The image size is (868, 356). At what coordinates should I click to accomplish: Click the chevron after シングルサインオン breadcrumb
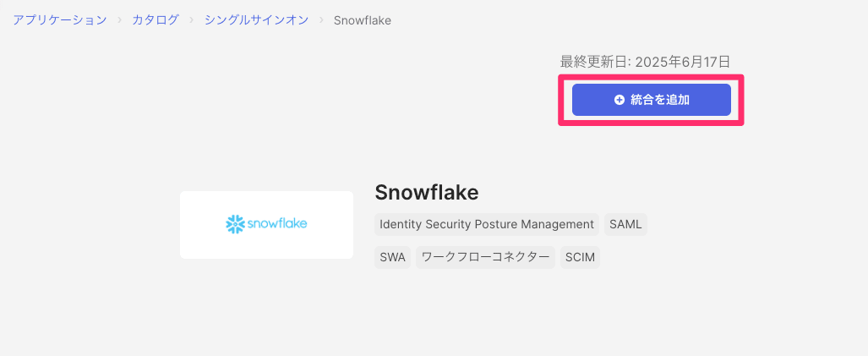(321, 19)
